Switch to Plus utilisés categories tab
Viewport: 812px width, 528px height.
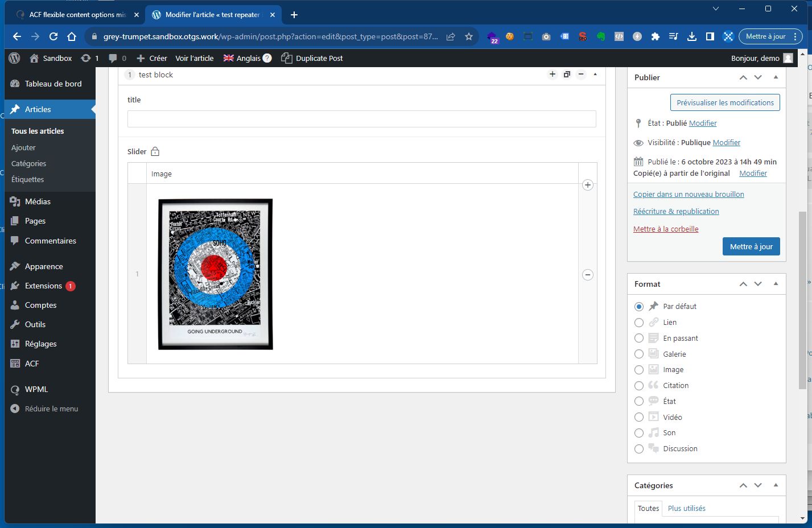686,509
